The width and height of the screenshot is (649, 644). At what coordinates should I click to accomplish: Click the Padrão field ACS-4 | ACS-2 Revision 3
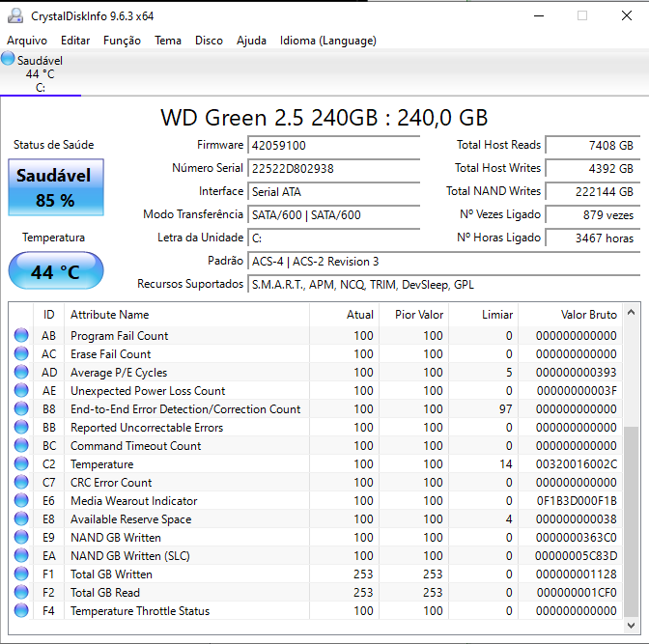coord(443,262)
